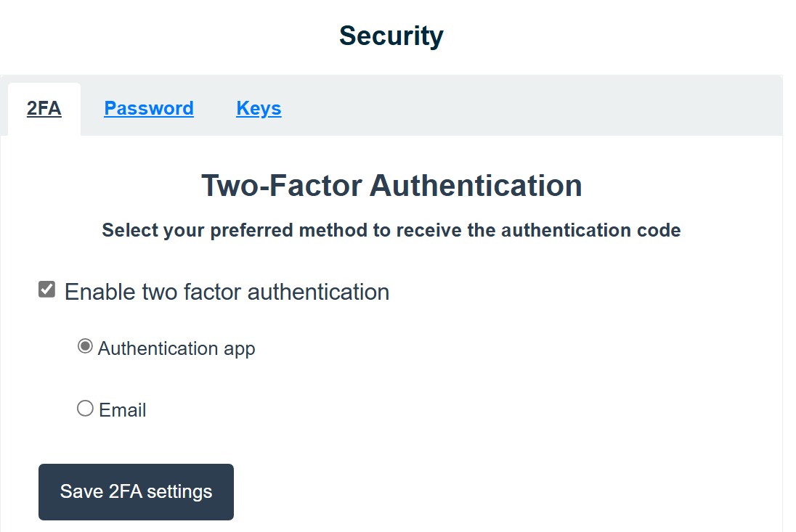Keep Authentication app as the 2FA method
This screenshot has width=796, height=532.
click(85, 347)
